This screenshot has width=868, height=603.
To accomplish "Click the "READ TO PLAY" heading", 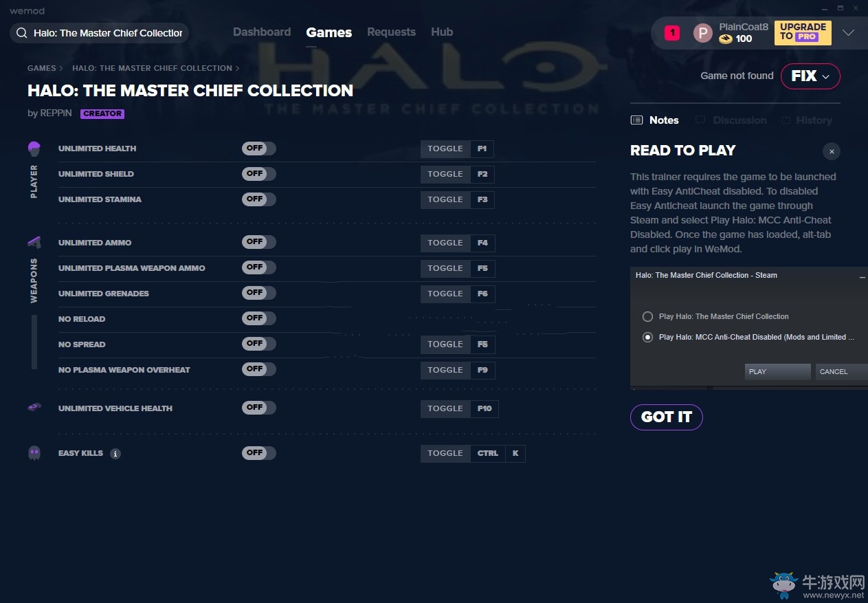I will [x=683, y=151].
